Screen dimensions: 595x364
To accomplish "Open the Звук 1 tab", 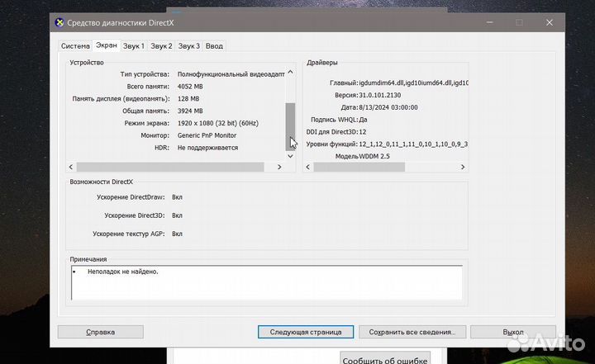I will [x=134, y=46].
